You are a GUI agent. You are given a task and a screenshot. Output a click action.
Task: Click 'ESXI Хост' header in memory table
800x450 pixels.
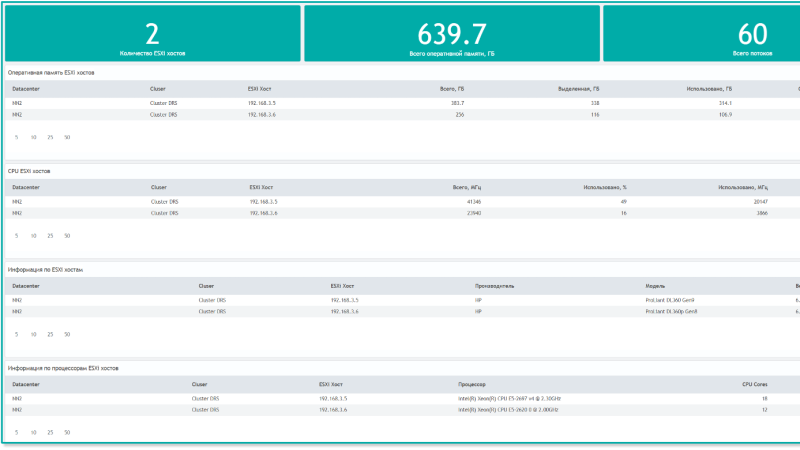pyautogui.click(x=260, y=89)
